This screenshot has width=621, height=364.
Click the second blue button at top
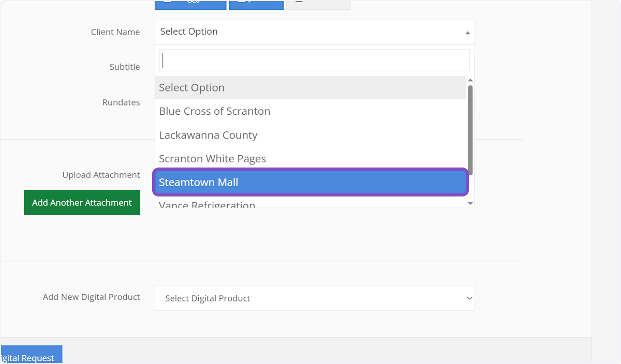256,5
